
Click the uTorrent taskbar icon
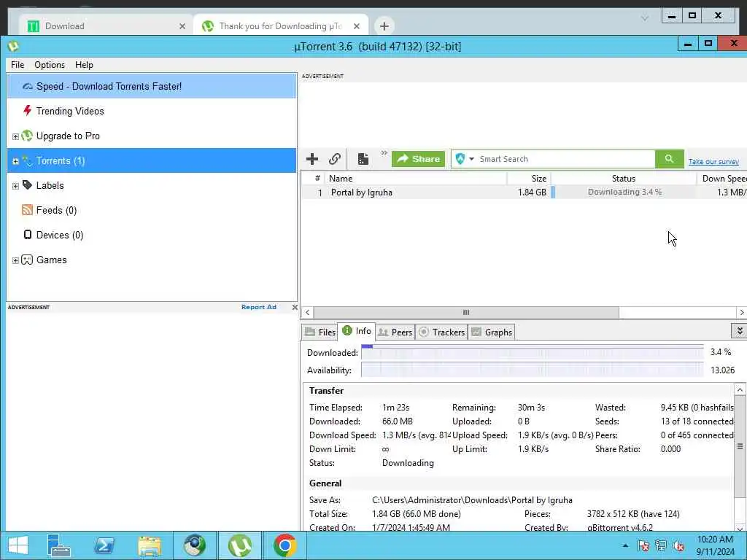[240, 545]
